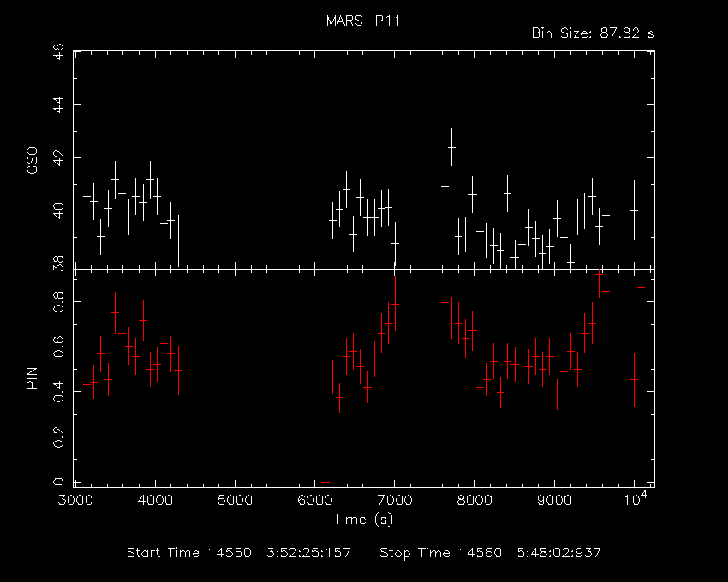Click the 0 tick label on the PIN axis
Screen dimensions: 728x582
58,482
